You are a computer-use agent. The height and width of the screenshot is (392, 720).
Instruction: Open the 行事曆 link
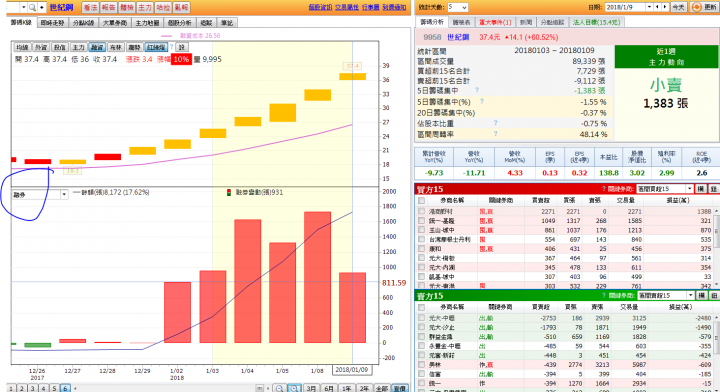(x=371, y=7)
